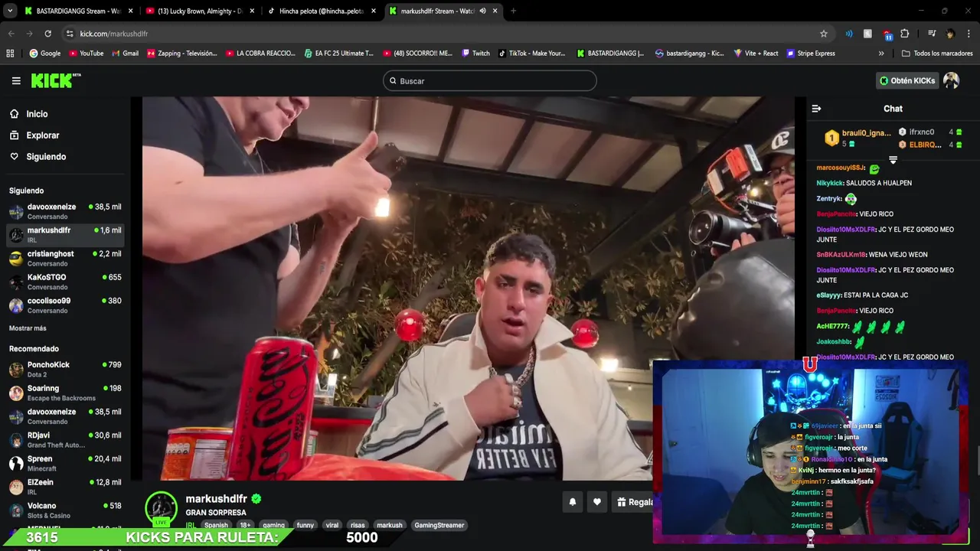980x551 pixels.
Task: Click Nikykick username in chat
Action: (x=829, y=183)
